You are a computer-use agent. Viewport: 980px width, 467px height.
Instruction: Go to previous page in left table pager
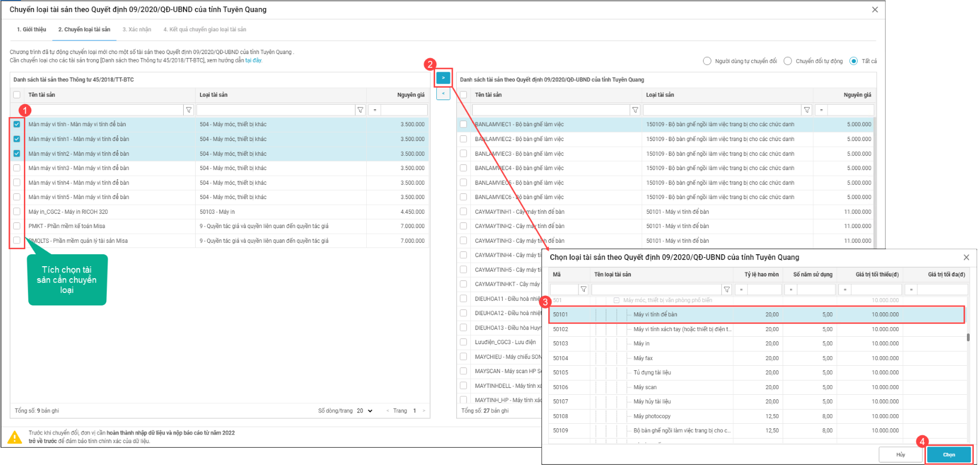tap(388, 411)
